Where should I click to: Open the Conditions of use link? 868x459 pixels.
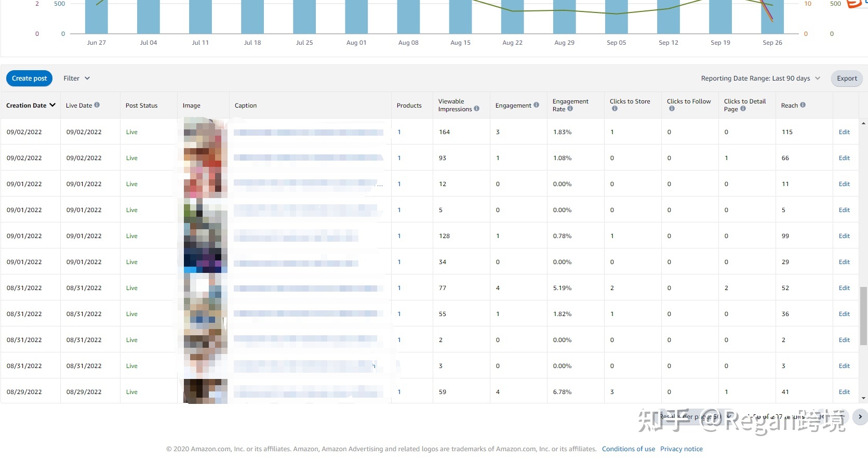pyautogui.click(x=628, y=449)
